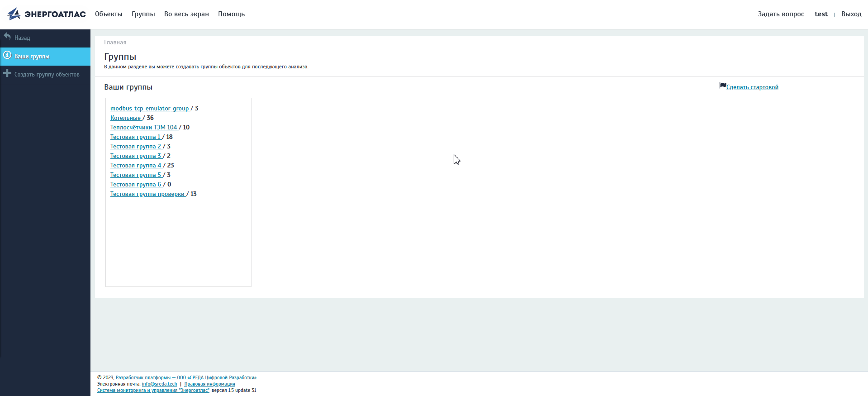Image resolution: width=868 pixels, height=396 pixels.
Task: Open Тестовая группа проверки
Action: (147, 194)
